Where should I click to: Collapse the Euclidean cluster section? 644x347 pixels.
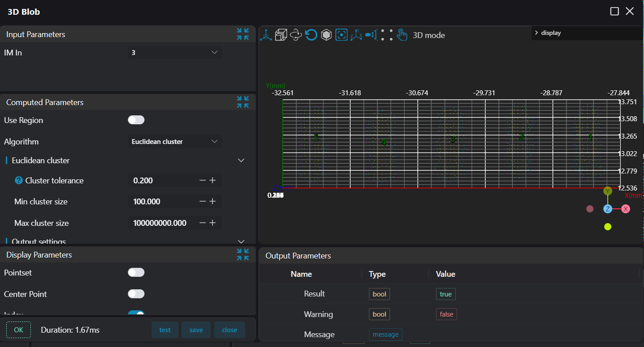point(241,160)
